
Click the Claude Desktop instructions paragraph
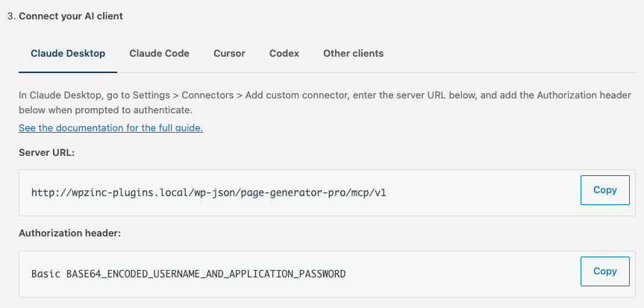coord(325,103)
